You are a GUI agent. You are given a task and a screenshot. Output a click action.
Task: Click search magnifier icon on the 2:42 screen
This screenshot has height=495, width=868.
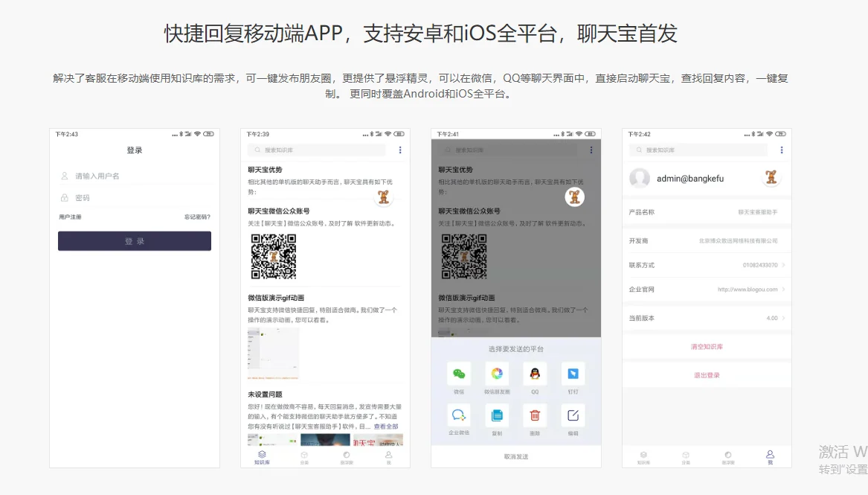[639, 150]
